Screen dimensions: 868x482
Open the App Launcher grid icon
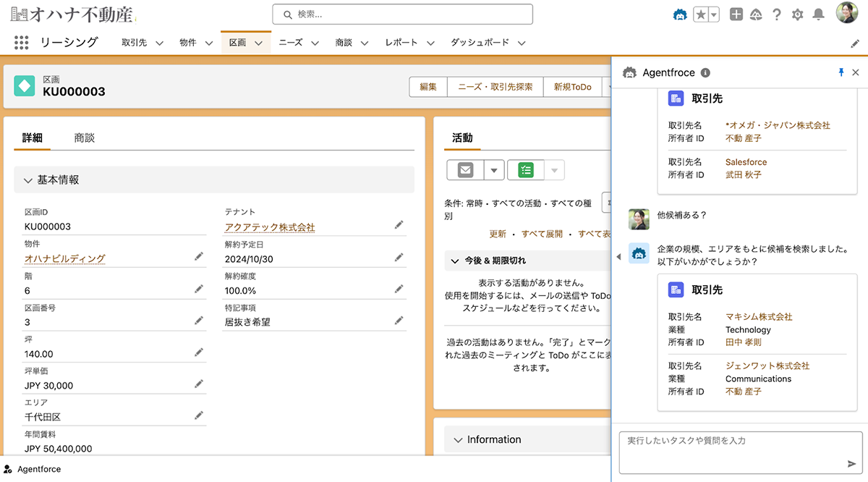(22, 43)
